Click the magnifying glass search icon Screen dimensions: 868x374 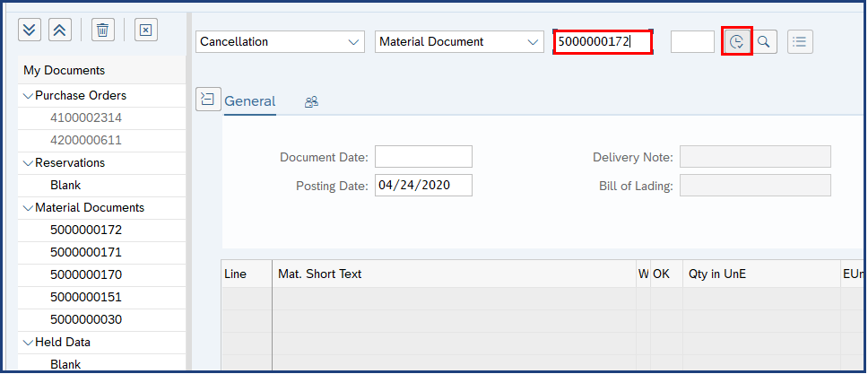pyautogui.click(x=764, y=41)
